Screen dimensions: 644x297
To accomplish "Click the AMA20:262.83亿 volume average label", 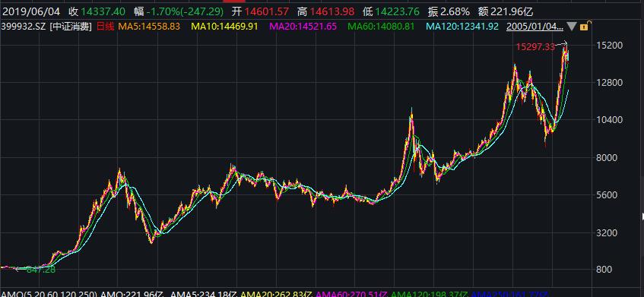I will [x=278, y=294].
